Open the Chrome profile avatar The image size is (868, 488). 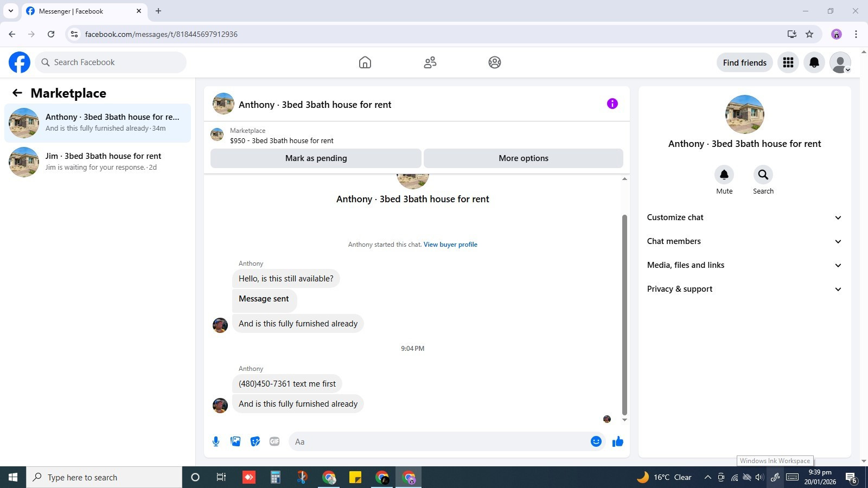pos(837,34)
